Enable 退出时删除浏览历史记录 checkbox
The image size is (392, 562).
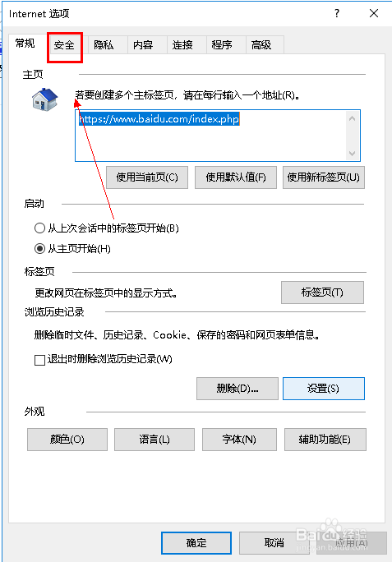pos(39,360)
